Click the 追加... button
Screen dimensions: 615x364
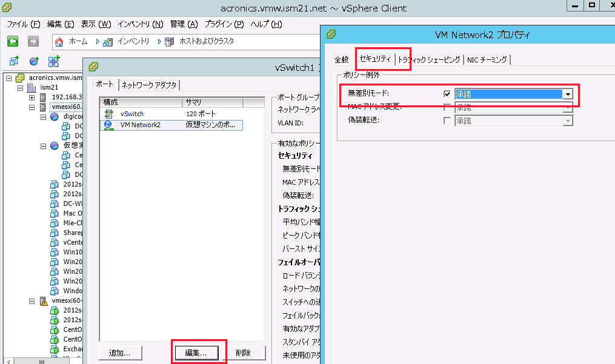click(120, 353)
